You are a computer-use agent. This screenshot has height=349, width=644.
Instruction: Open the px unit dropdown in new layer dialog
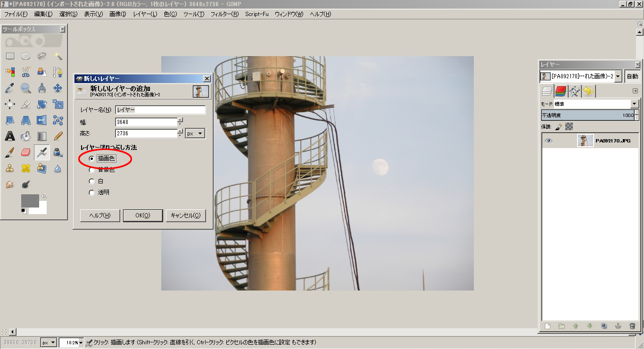pyautogui.click(x=195, y=133)
